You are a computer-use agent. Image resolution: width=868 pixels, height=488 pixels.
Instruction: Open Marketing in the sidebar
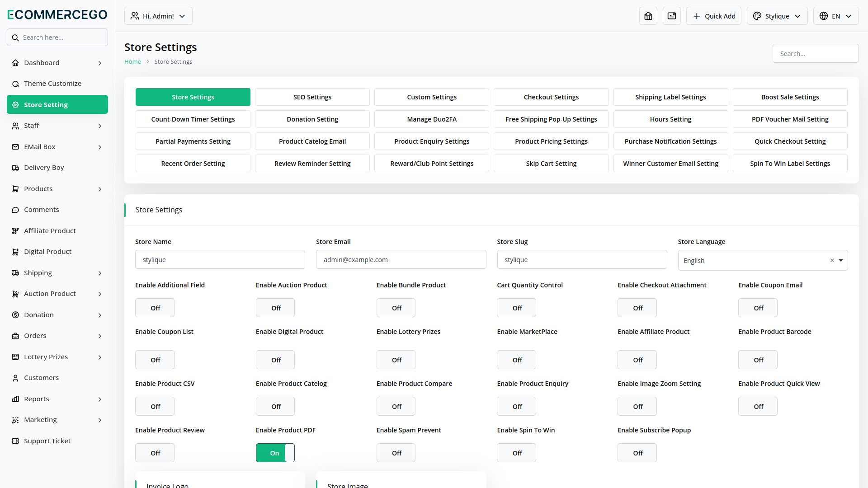pos(57,420)
